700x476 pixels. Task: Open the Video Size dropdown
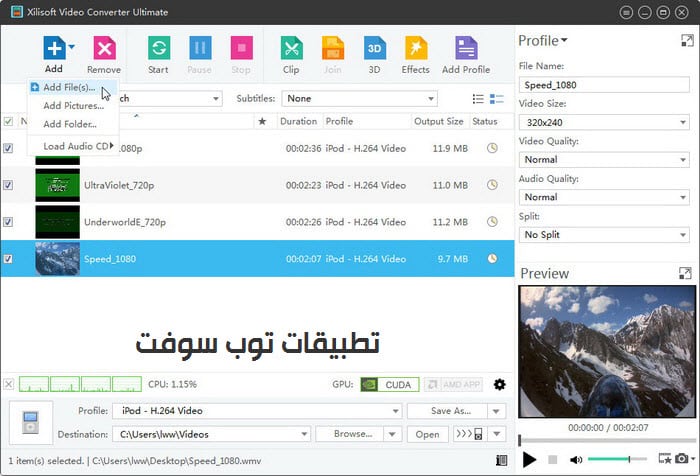[604, 122]
